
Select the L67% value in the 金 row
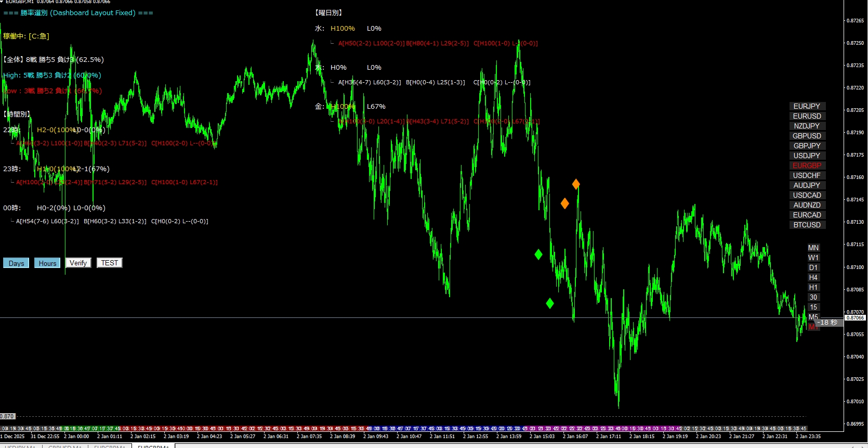[x=376, y=106]
